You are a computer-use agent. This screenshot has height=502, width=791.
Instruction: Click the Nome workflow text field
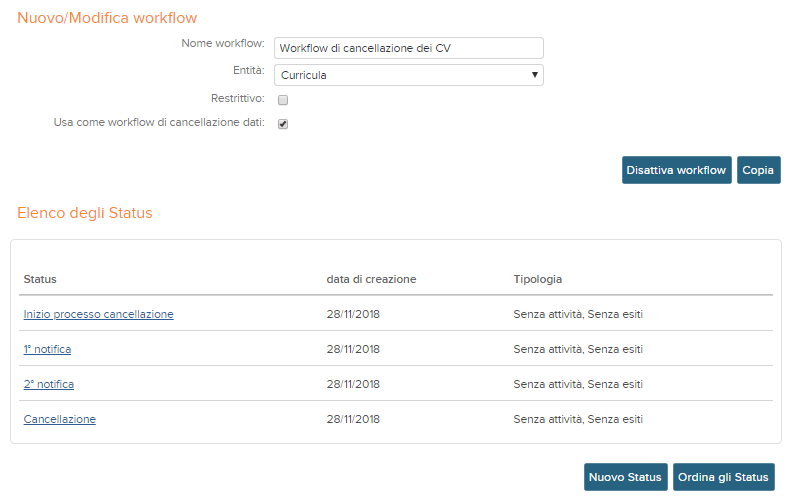point(409,48)
